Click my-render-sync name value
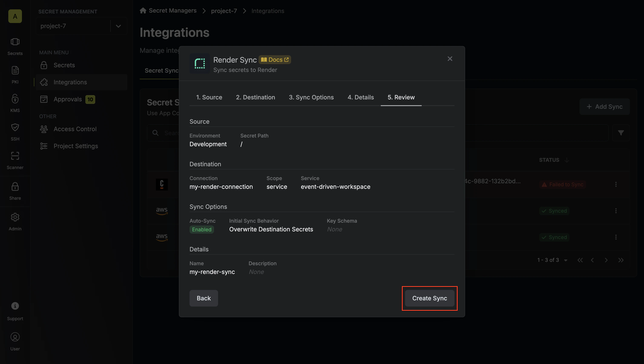The image size is (644, 364). pos(212,272)
